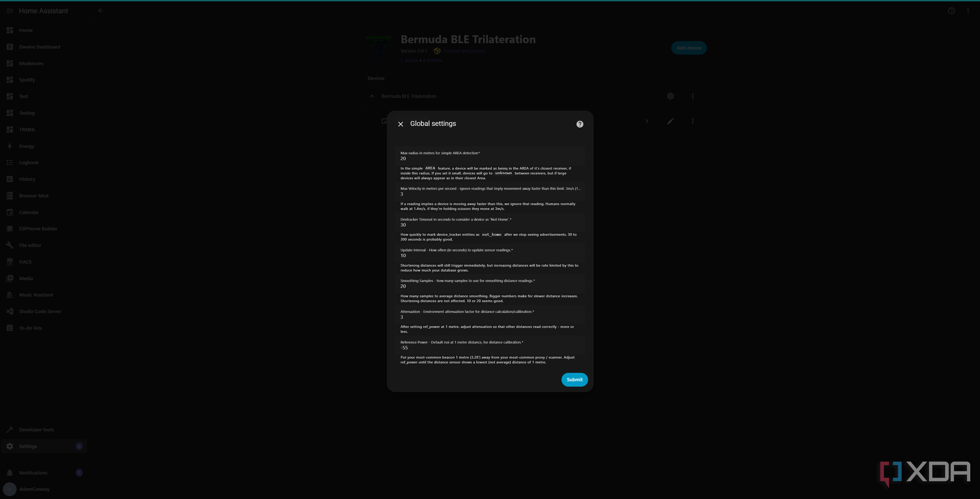This screenshot has width=980, height=499.
Task: Open the 4 entities link
Action: coord(432,61)
